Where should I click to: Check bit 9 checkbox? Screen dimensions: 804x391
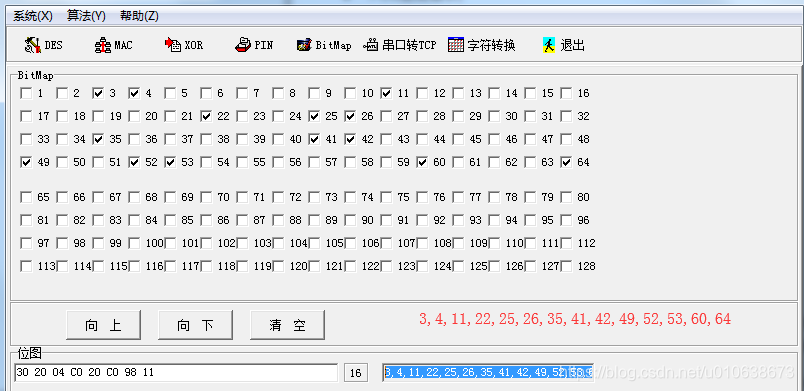(314, 93)
